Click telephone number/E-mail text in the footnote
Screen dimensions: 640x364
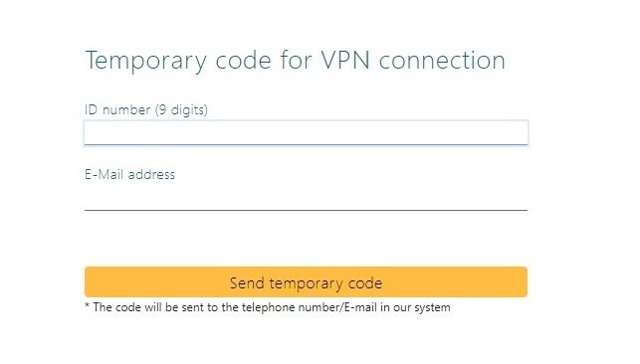309,307
